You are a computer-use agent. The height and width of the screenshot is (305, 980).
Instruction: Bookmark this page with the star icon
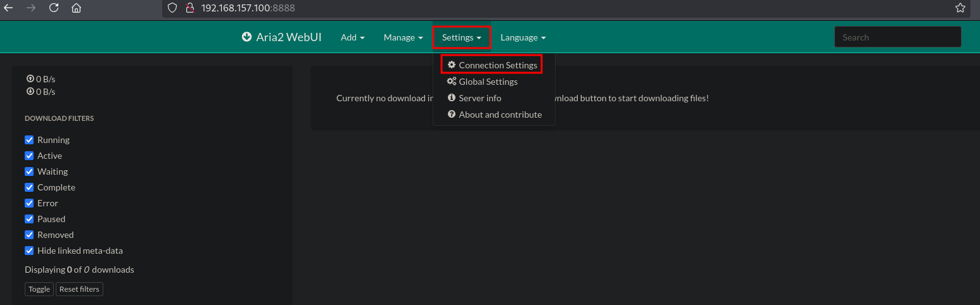960,8
